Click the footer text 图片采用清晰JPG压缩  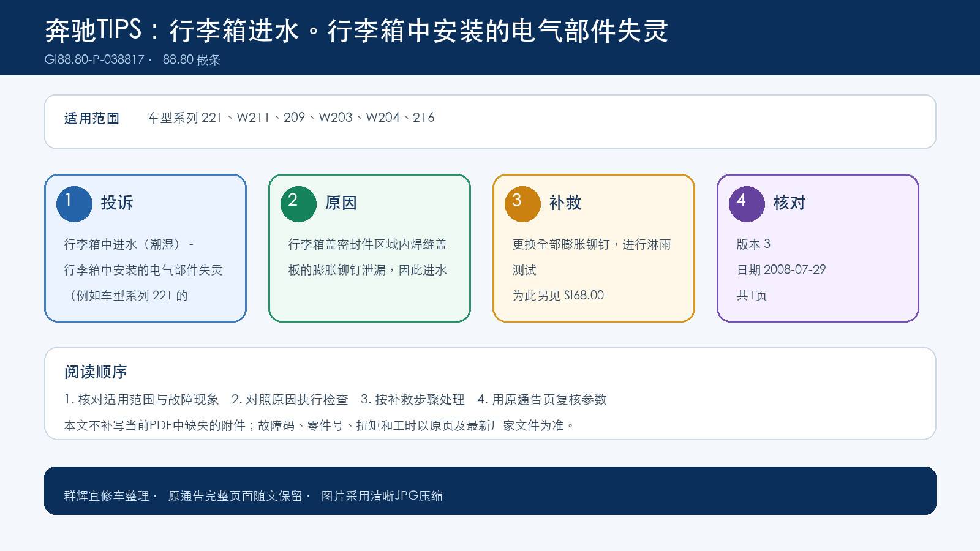click(382, 496)
